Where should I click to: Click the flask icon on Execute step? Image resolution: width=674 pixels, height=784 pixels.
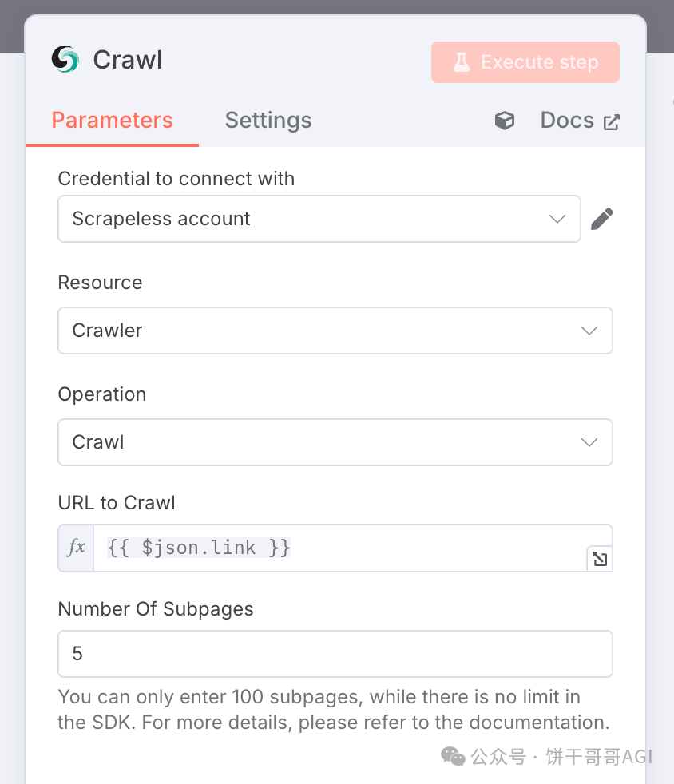tap(462, 62)
